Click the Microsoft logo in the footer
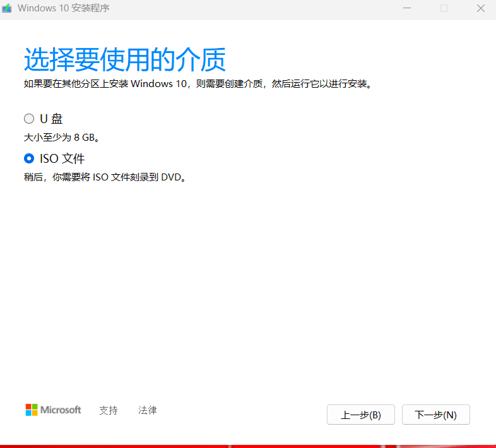 pyautogui.click(x=53, y=410)
